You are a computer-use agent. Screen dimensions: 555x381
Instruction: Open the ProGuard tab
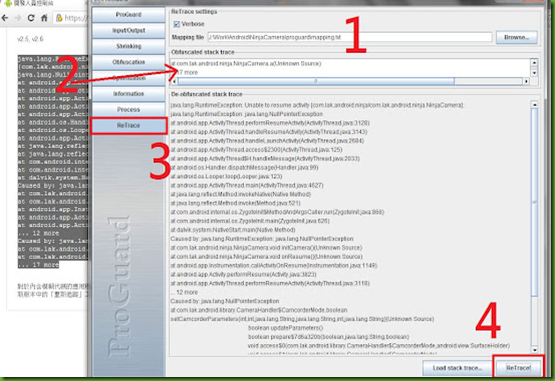pyautogui.click(x=128, y=15)
